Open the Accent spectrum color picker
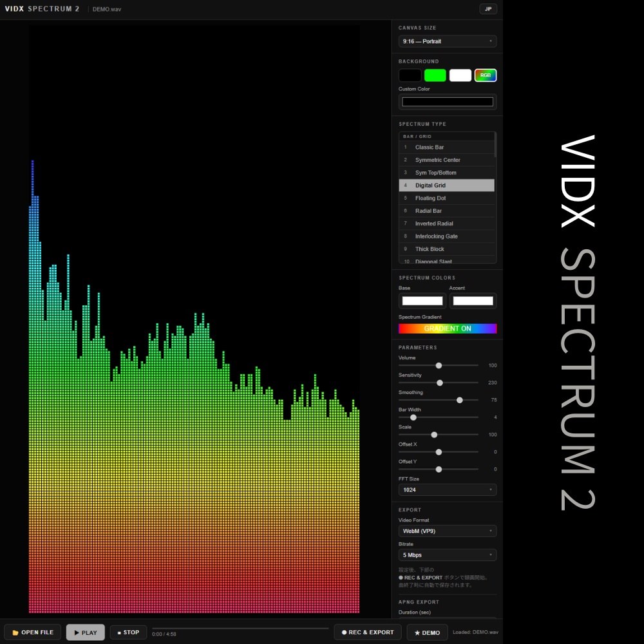 pyautogui.click(x=473, y=301)
